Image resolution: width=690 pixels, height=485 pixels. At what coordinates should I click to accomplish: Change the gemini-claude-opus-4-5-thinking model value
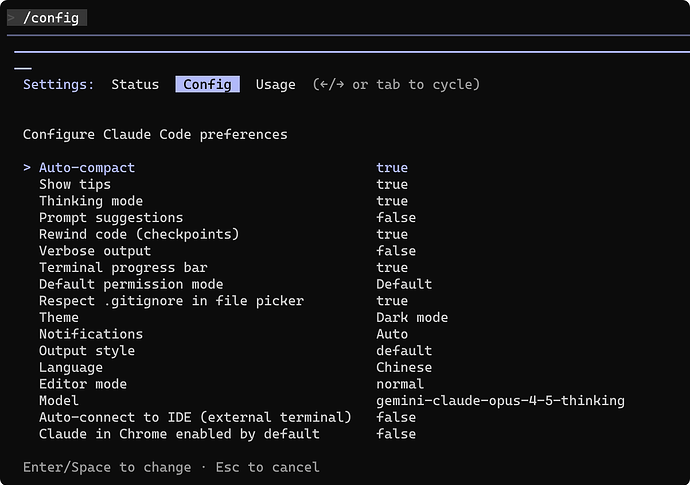[500, 400]
